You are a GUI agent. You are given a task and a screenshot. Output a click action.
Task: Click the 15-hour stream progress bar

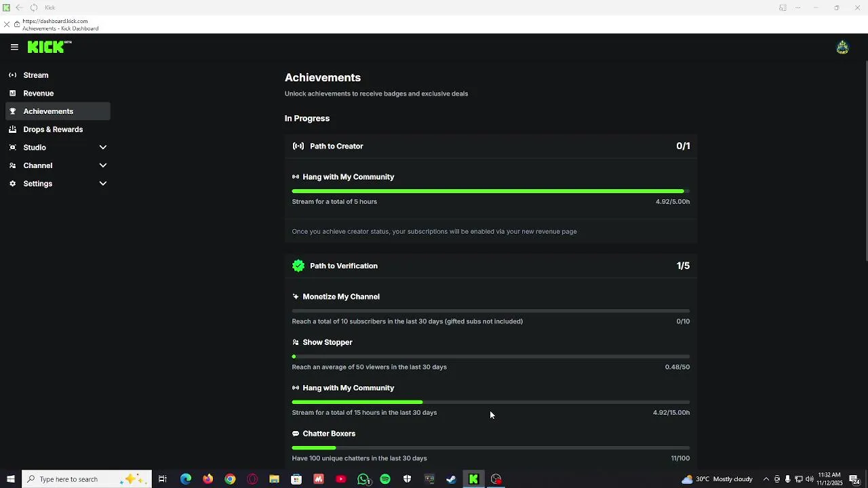tap(491, 402)
